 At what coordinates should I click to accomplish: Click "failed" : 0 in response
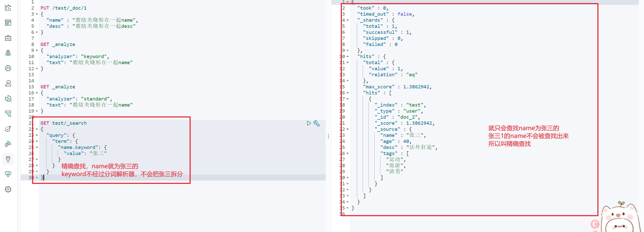[380, 44]
